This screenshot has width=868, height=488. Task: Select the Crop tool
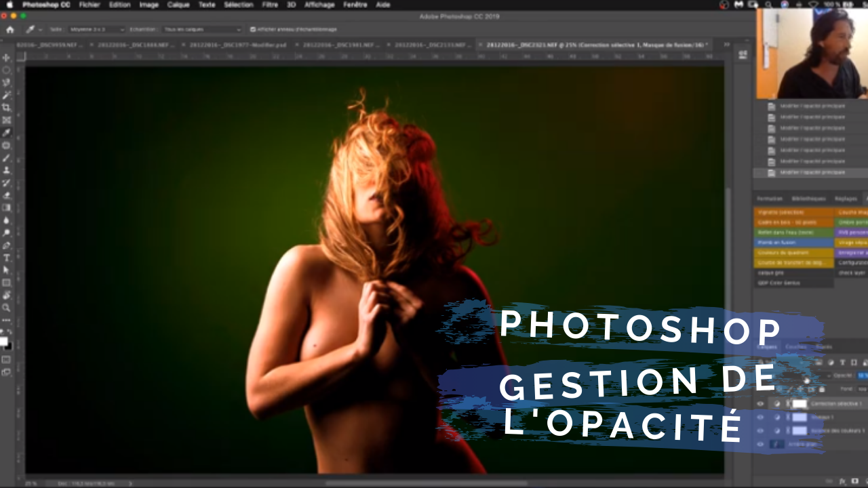(7, 108)
